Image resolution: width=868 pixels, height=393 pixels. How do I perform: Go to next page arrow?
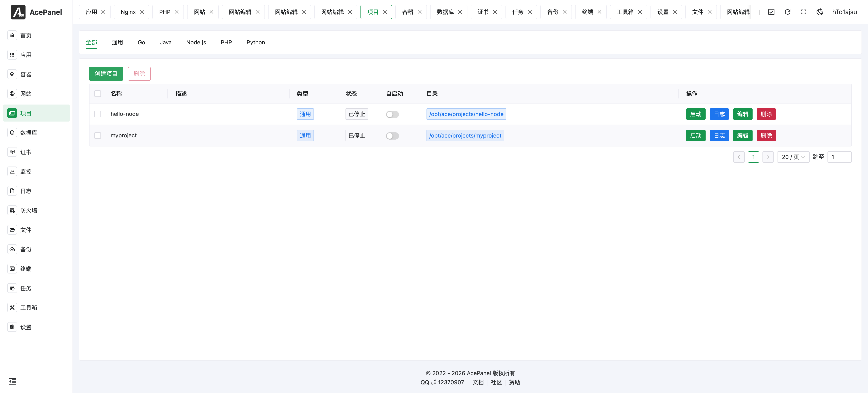768,157
